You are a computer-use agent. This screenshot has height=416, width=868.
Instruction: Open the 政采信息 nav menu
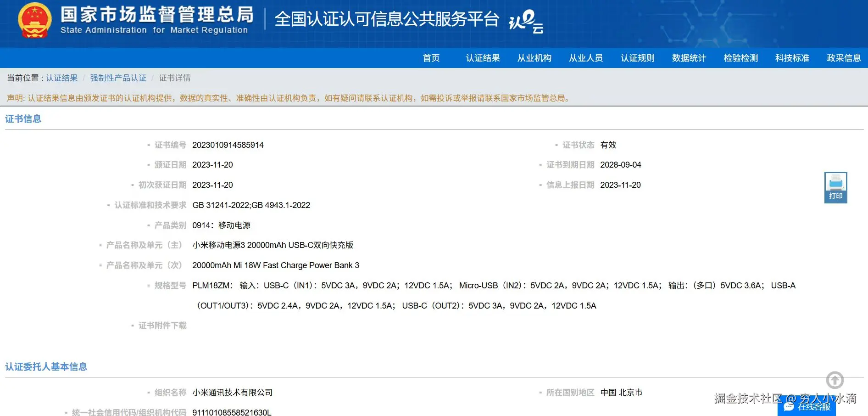pos(844,58)
